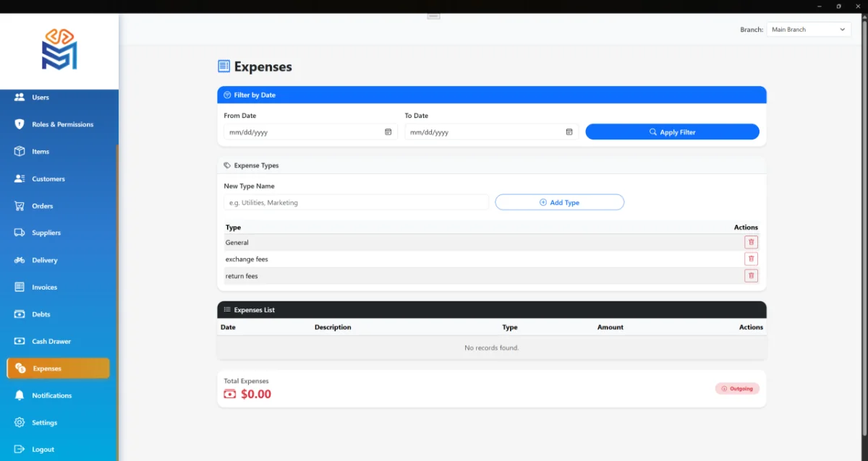Select the return fees row text
The width and height of the screenshot is (868, 461).
click(242, 276)
